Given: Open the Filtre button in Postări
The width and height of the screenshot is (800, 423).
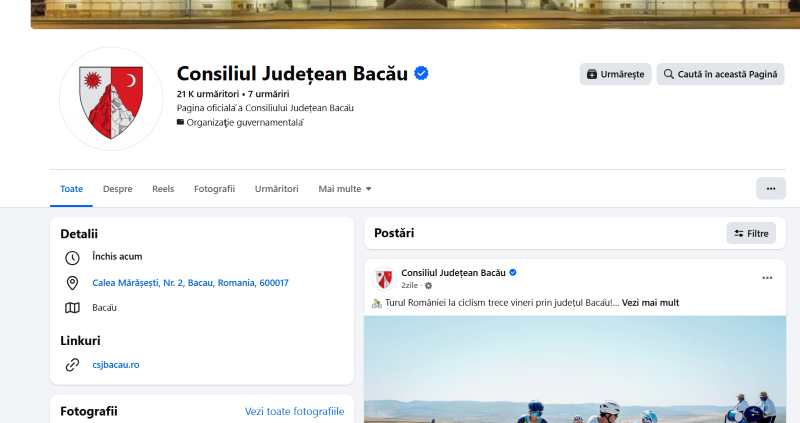Looking at the screenshot, I should pyautogui.click(x=751, y=233).
